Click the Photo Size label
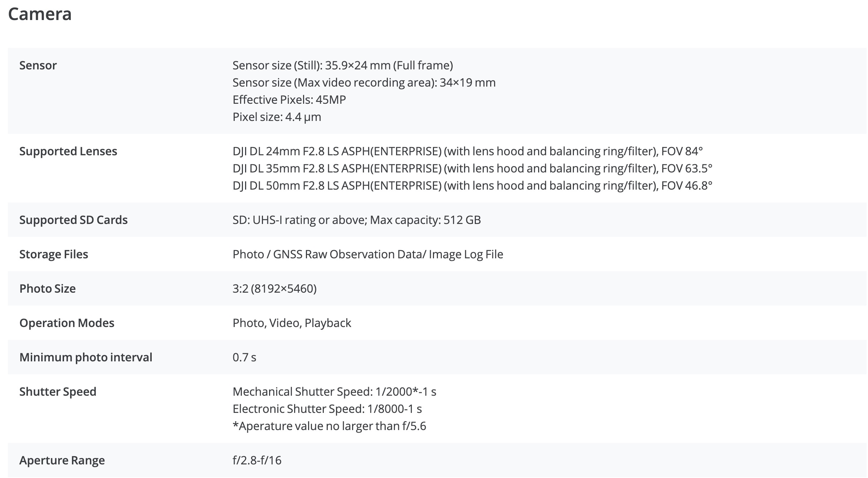The image size is (868, 478). click(x=48, y=289)
